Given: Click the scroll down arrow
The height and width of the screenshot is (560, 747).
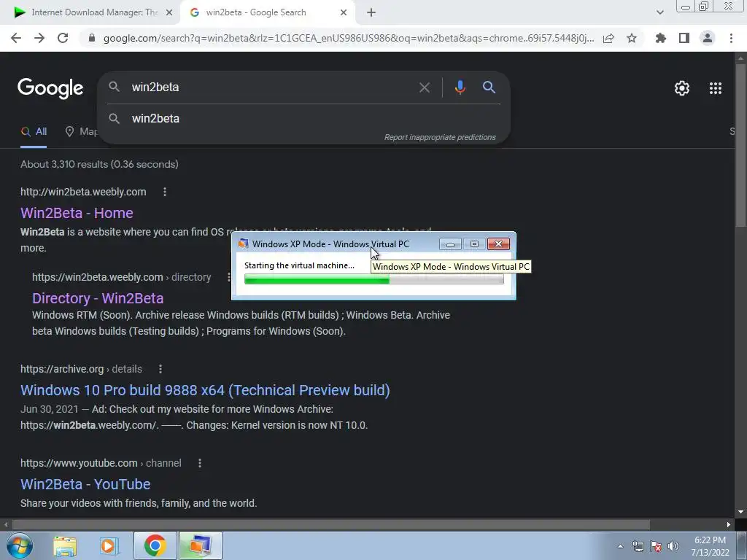Looking at the screenshot, I should click(741, 512).
